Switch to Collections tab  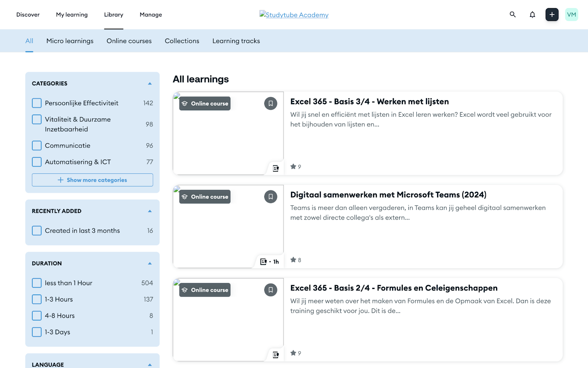(182, 41)
